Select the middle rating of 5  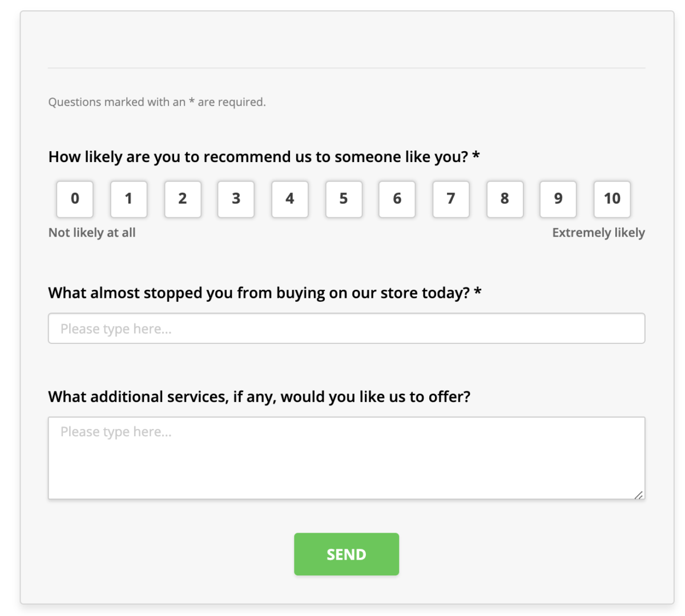point(344,199)
